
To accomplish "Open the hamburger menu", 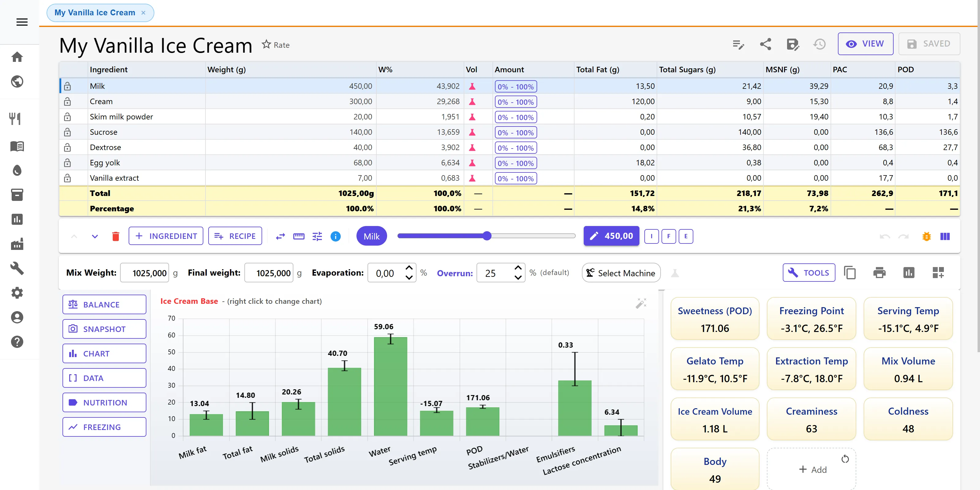I will pyautogui.click(x=22, y=22).
